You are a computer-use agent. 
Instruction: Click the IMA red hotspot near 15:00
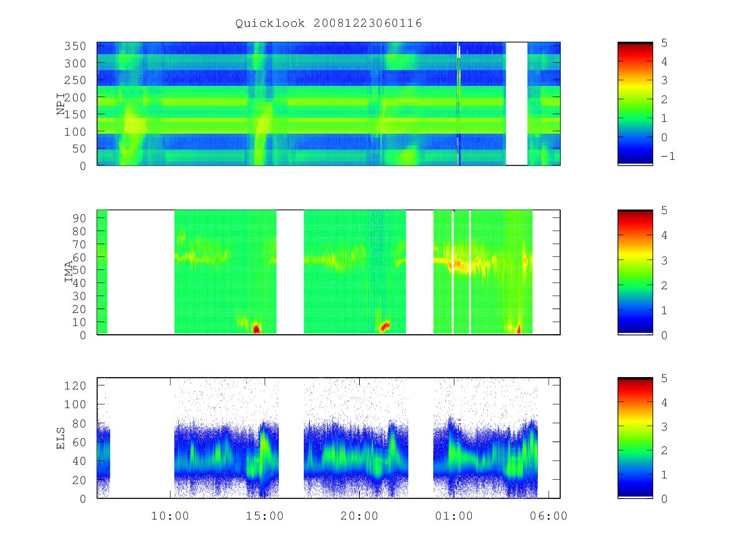(x=256, y=328)
